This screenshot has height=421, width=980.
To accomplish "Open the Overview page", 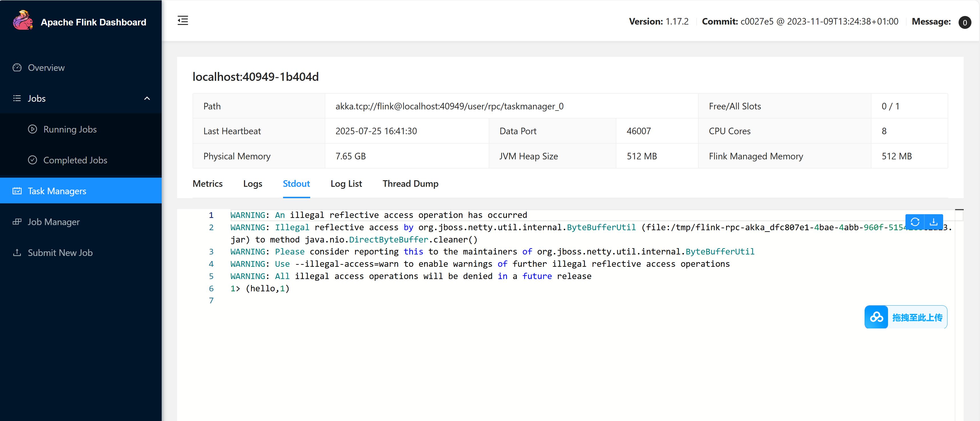I will tap(81, 67).
